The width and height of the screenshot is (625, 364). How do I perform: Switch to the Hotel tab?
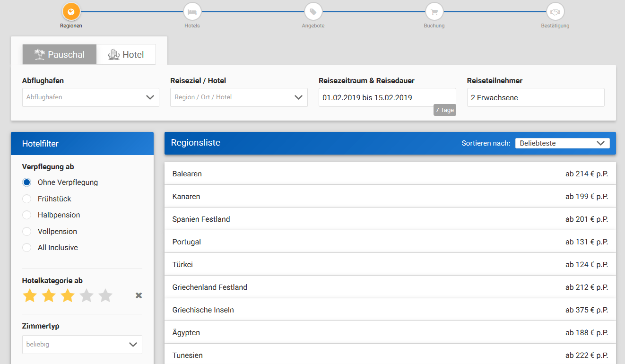click(126, 55)
